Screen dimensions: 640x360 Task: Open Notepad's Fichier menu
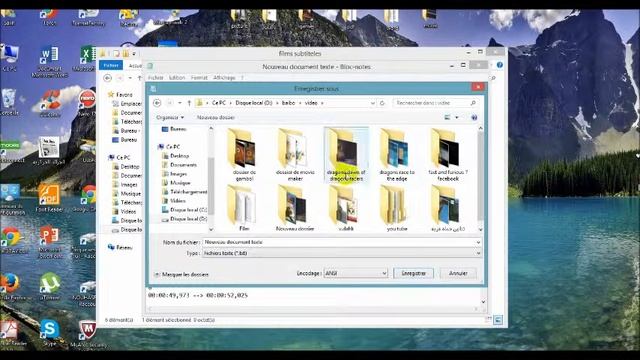tap(155, 78)
